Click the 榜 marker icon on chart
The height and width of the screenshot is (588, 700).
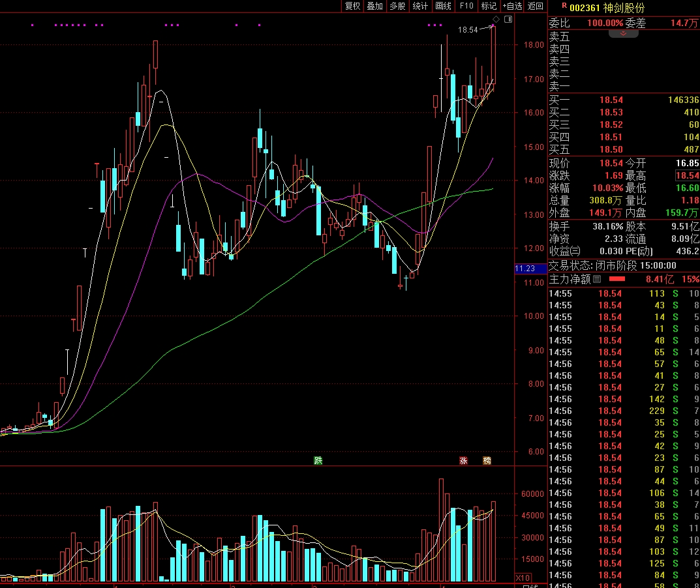click(487, 461)
